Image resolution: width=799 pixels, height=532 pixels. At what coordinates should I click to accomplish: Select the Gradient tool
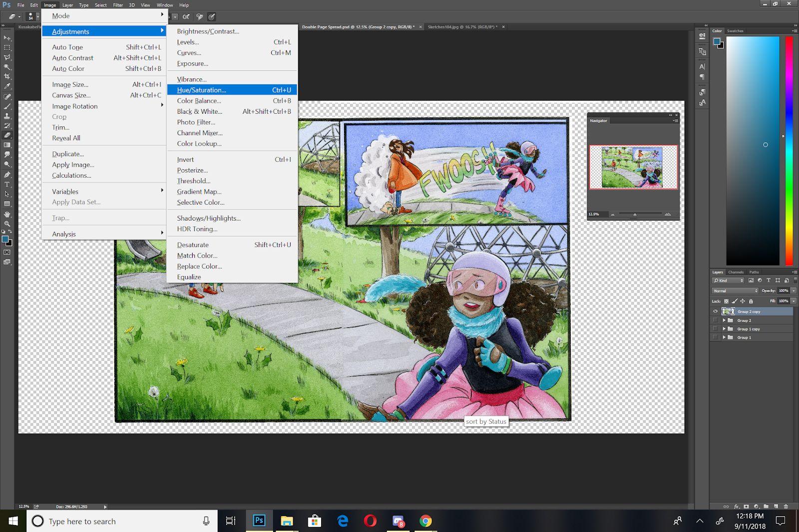(x=7, y=145)
